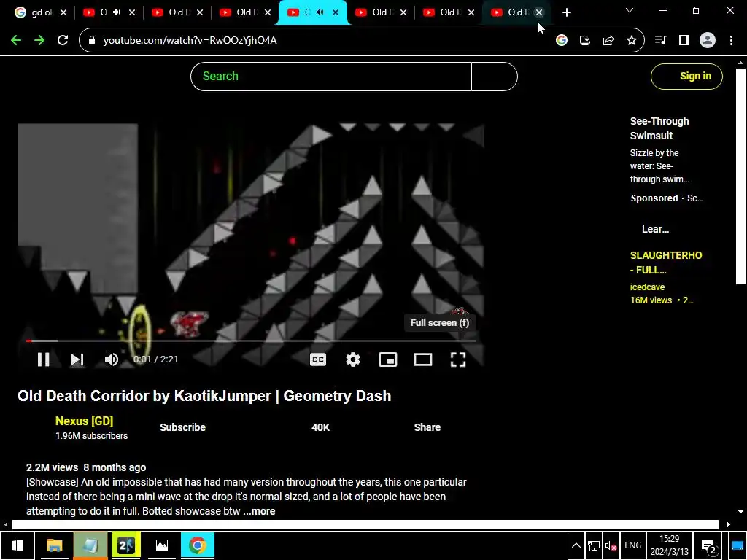
Task: Open the Nexus [GD] channel link
Action: (85, 421)
